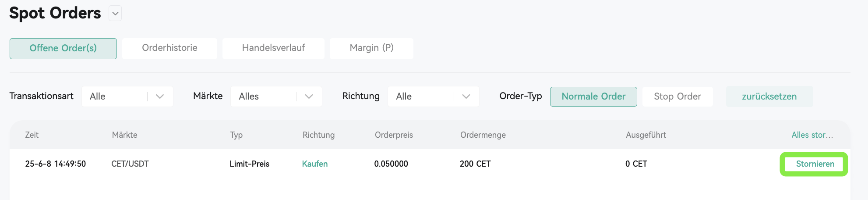
Task: Click the zurücksetzen reset button
Action: [x=769, y=96]
